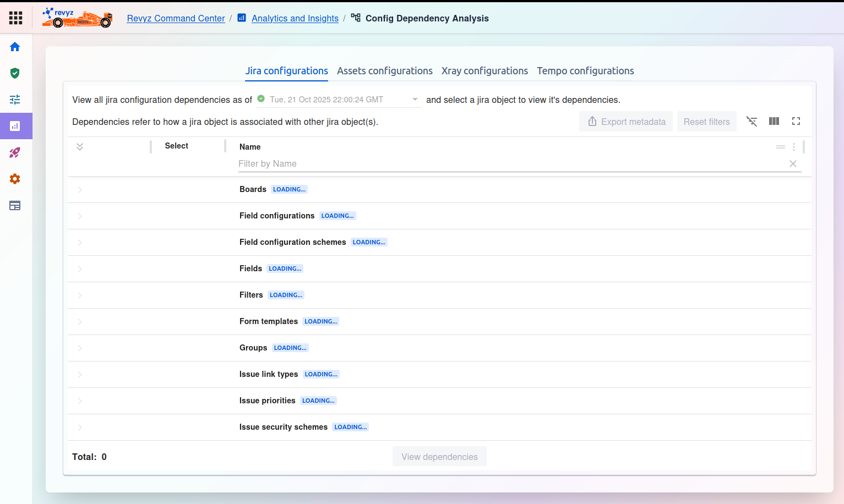This screenshot has width=844, height=504.
Task: Switch to Assets configurations tab
Action: 384,71
